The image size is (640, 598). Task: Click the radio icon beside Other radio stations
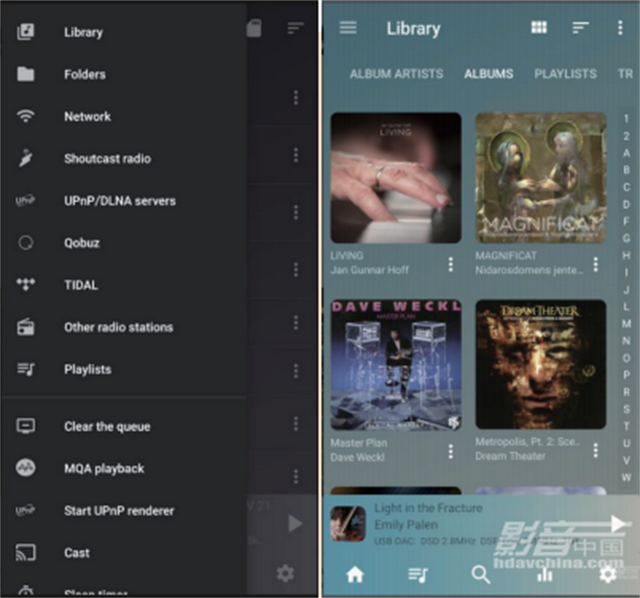pos(26,327)
